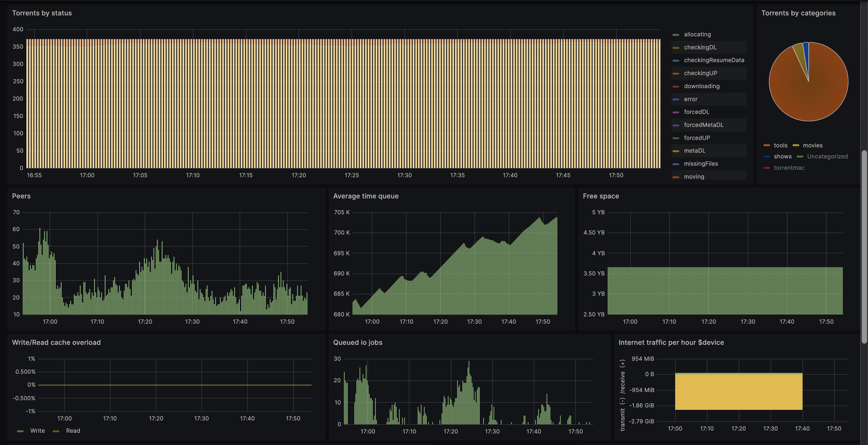Click the Write series legend marker
868x445 pixels.
click(x=20, y=431)
